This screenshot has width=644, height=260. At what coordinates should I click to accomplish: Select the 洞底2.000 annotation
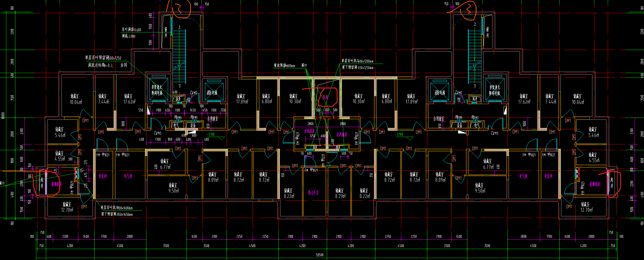pos(129,36)
